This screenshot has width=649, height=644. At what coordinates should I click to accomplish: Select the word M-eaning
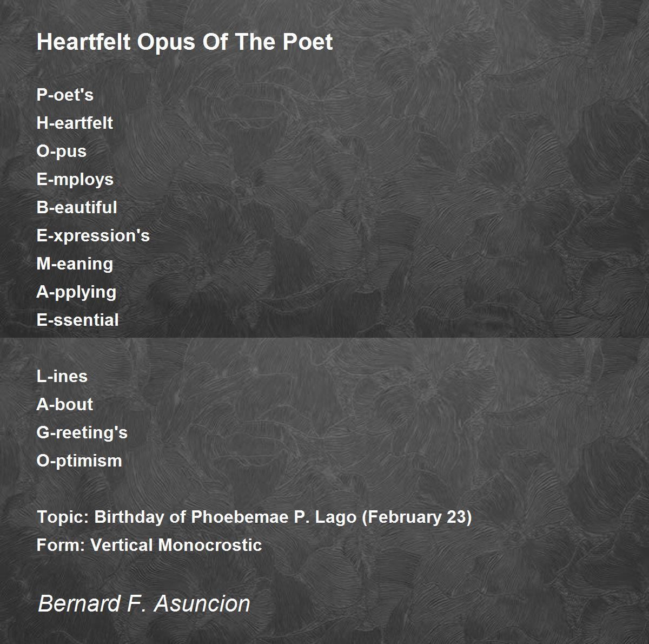(x=75, y=264)
